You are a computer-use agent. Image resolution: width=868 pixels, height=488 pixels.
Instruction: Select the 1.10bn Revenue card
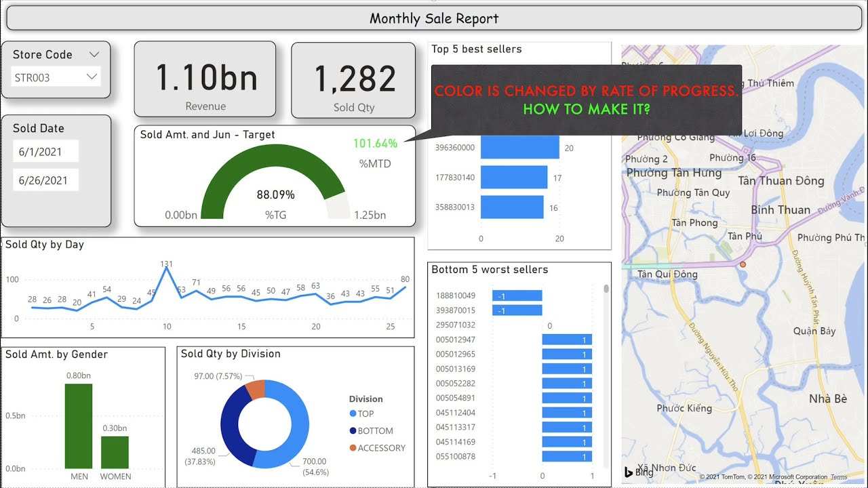205,79
